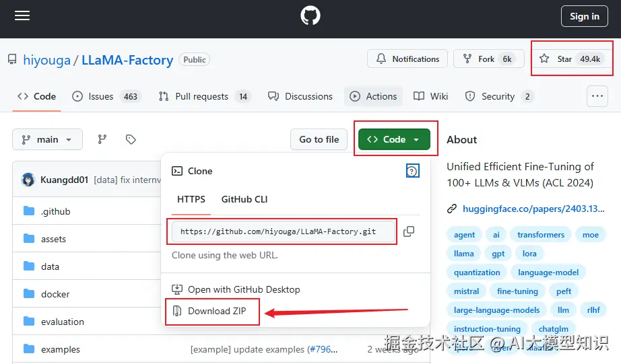The image size is (621, 364).
Task: Open the Kuangdd01 author name link
Action: (64, 180)
